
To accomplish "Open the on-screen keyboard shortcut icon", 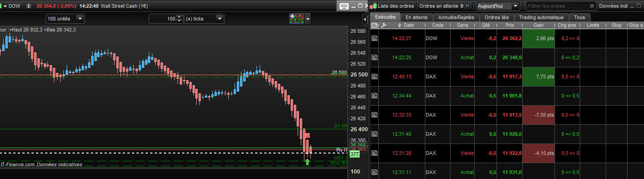I will pos(344,6).
